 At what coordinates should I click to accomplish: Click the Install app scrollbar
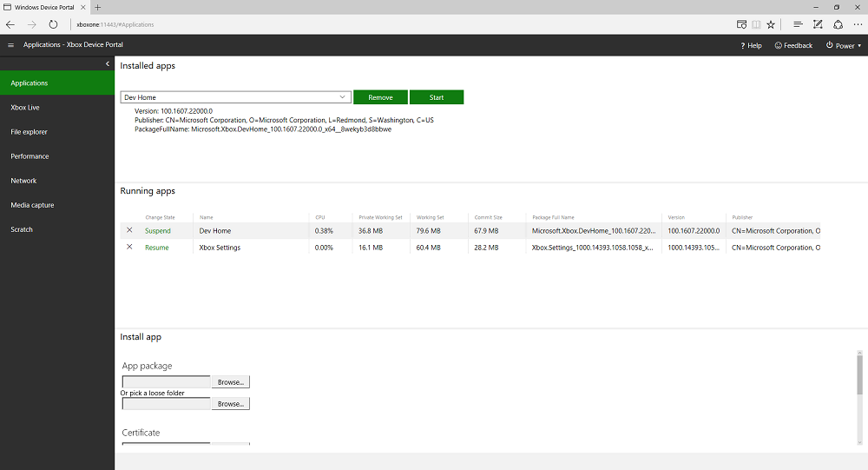859,374
